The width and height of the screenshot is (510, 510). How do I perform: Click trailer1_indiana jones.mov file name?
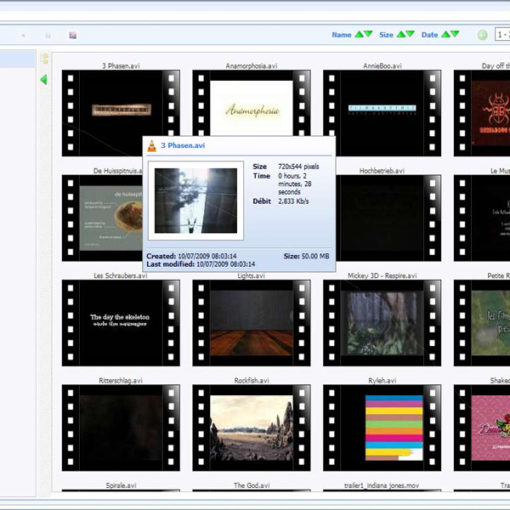tap(382, 485)
